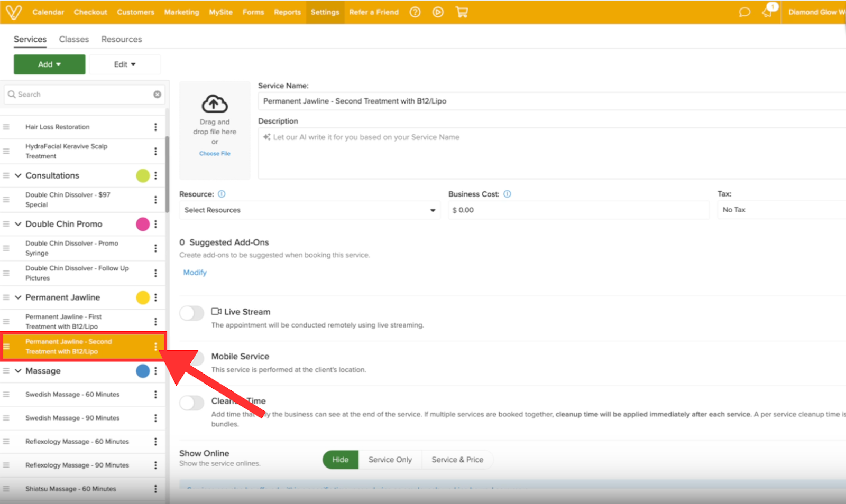Image resolution: width=846 pixels, height=504 pixels.
Task: Open options for Double Chin Dissolver - Follow Up Pictures
Action: [x=155, y=273]
